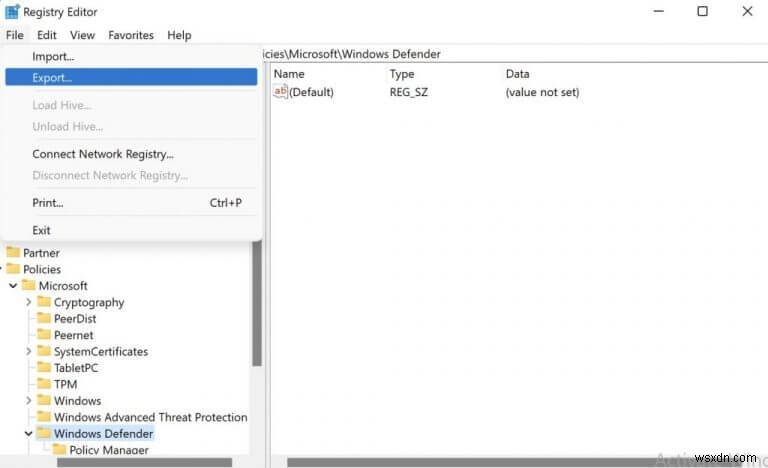Click the Data column header
The height and width of the screenshot is (468, 768).
click(x=518, y=74)
